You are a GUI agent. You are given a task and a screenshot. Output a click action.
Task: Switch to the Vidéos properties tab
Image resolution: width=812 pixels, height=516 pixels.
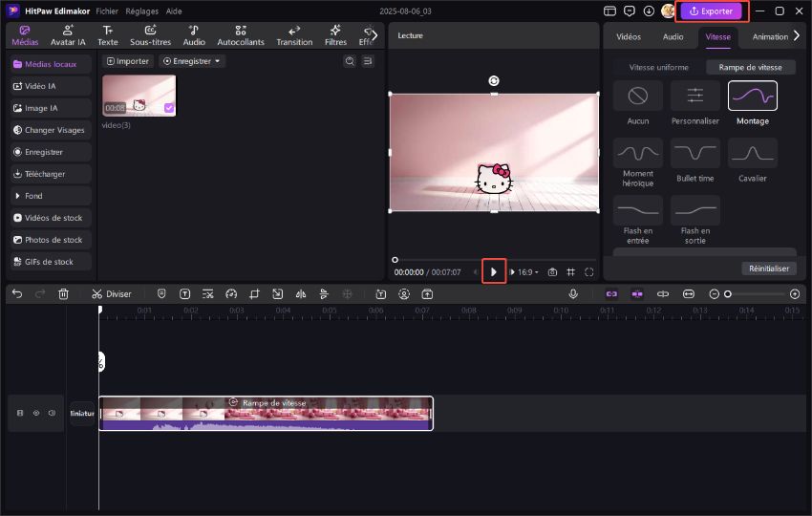tap(629, 36)
